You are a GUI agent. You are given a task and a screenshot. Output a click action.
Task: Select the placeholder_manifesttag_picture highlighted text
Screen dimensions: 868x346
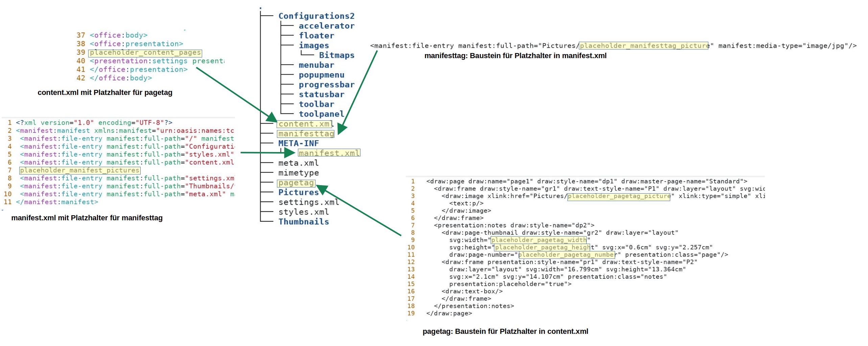(x=644, y=46)
